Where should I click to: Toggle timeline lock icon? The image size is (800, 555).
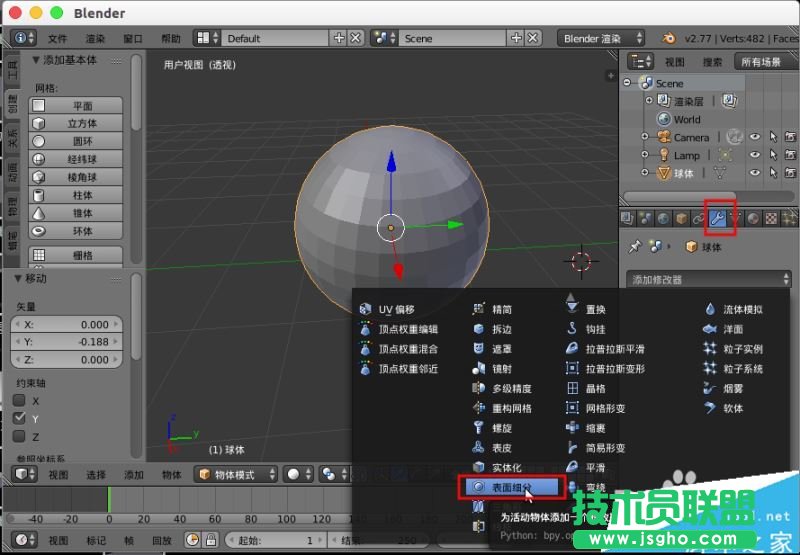211,540
